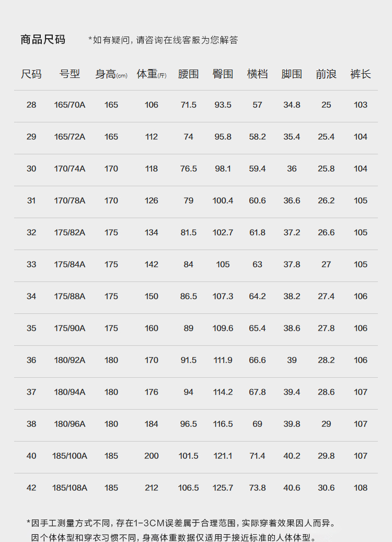
Task: Select the 裤长 column header
Action: [361, 74]
